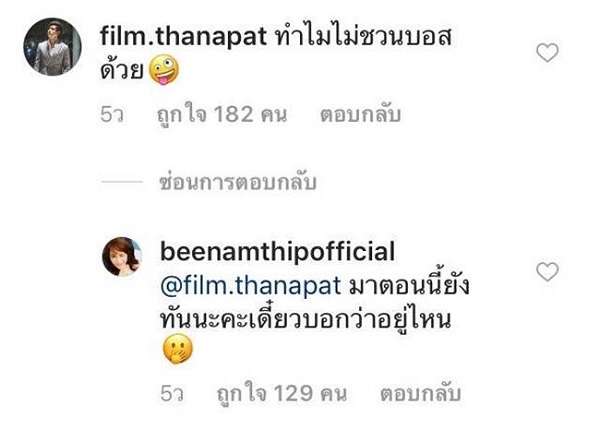Click the 5ว timestamp under film.thanapat's comment
This screenshot has height=430, width=600.
tap(112, 115)
